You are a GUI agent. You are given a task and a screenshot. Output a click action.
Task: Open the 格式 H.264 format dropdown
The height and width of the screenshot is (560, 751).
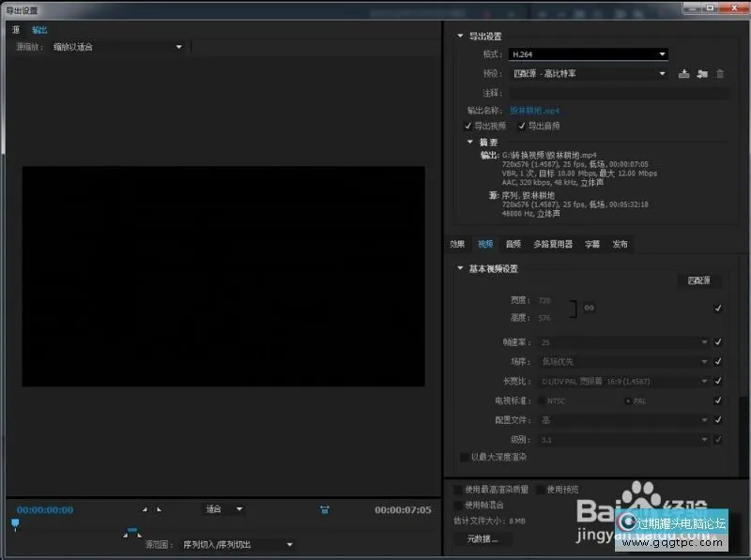(x=588, y=55)
